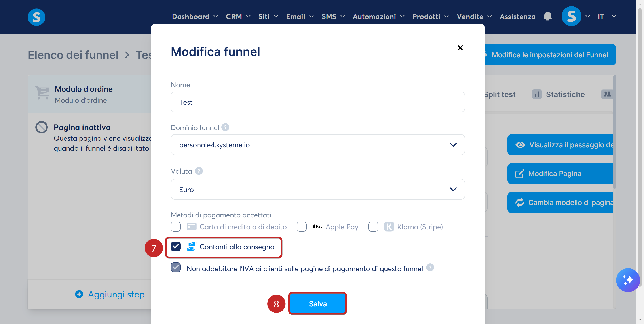
Task: Expand the Dominio funnel dropdown
Action: 318,145
